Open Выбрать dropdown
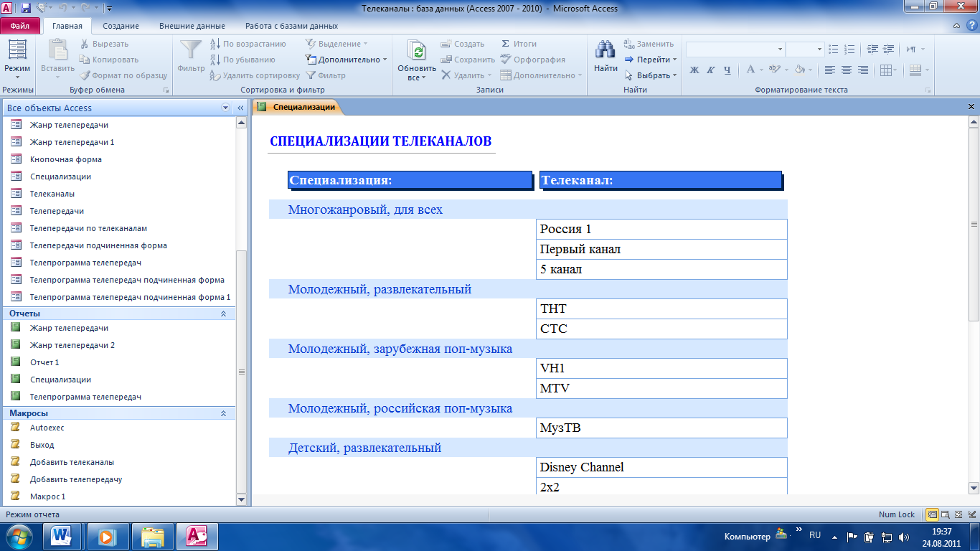The image size is (980, 551). pos(651,75)
